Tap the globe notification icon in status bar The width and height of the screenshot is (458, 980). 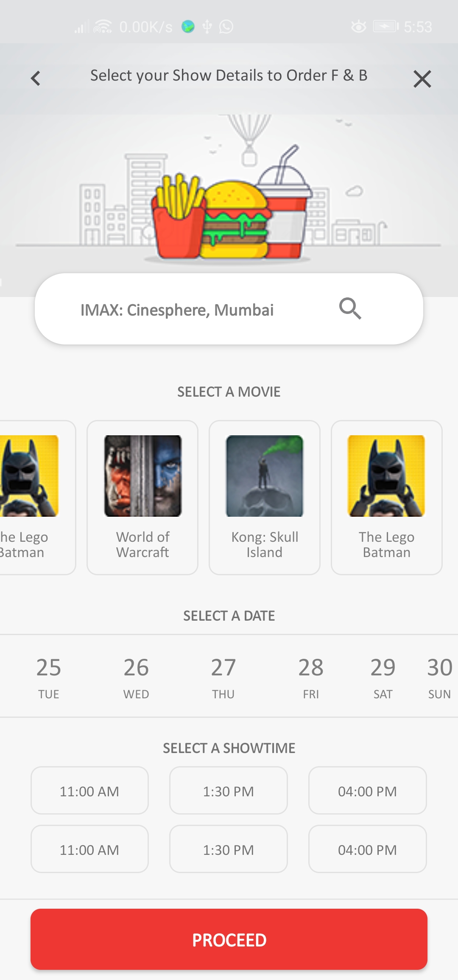188,27
